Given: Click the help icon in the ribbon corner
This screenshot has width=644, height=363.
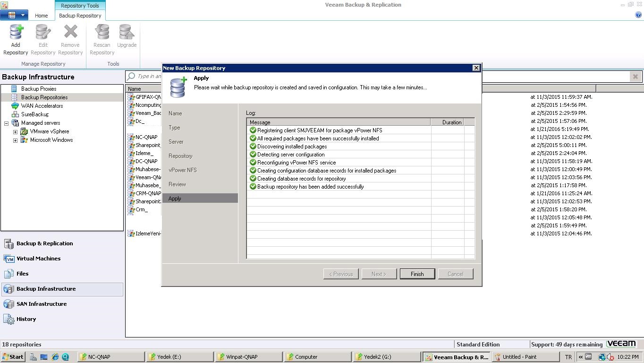Looking at the screenshot, I should coord(638,15).
